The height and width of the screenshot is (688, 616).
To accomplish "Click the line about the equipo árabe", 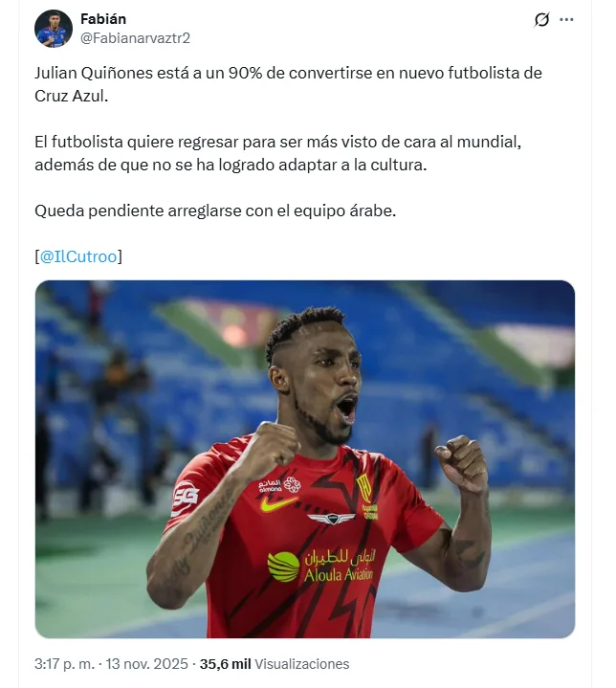I will 215,211.
